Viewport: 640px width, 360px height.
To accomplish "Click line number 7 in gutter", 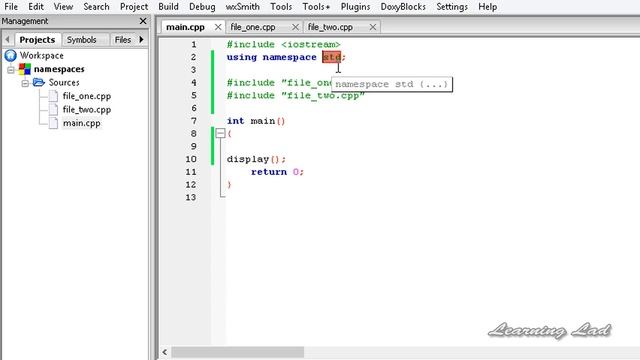I will pos(193,121).
